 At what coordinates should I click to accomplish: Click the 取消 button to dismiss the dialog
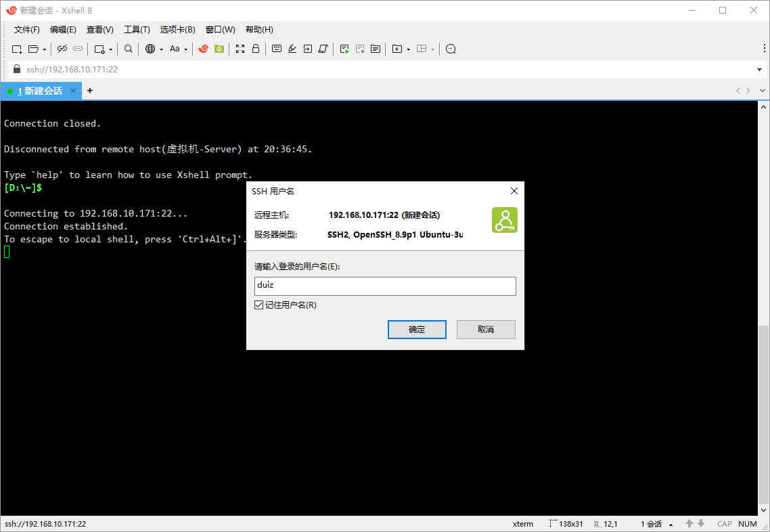486,330
